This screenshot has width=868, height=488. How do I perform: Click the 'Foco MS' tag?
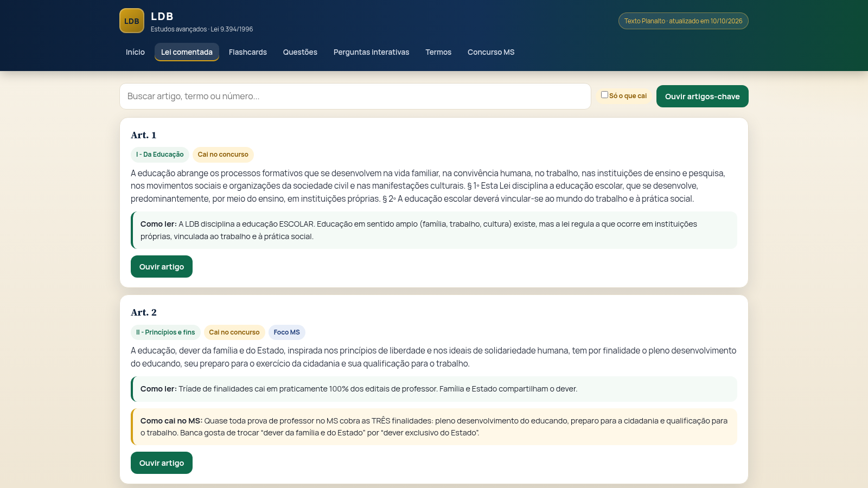point(287,332)
